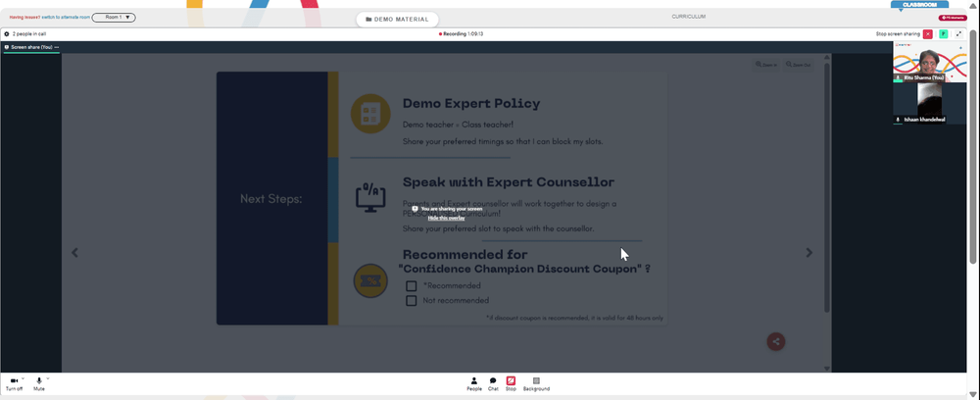
Task: Open the Background settings
Action: pyautogui.click(x=536, y=383)
